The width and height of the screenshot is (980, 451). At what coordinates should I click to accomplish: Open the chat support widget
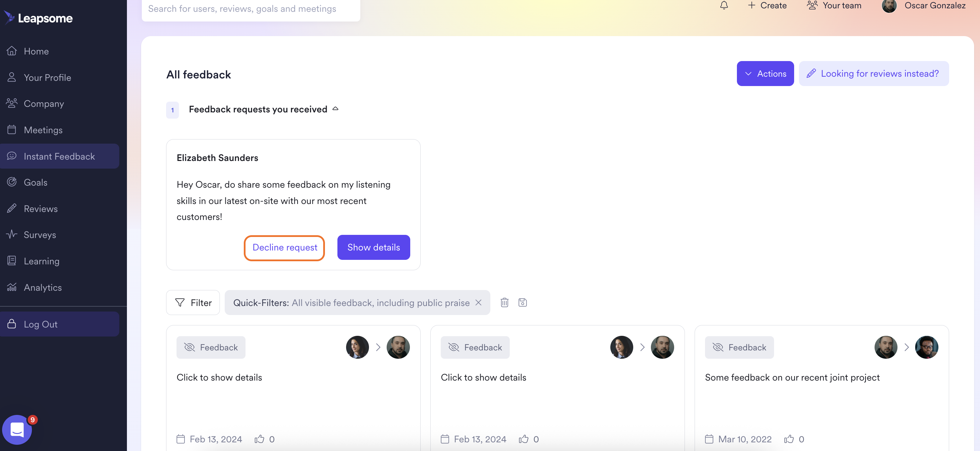click(17, 430)
